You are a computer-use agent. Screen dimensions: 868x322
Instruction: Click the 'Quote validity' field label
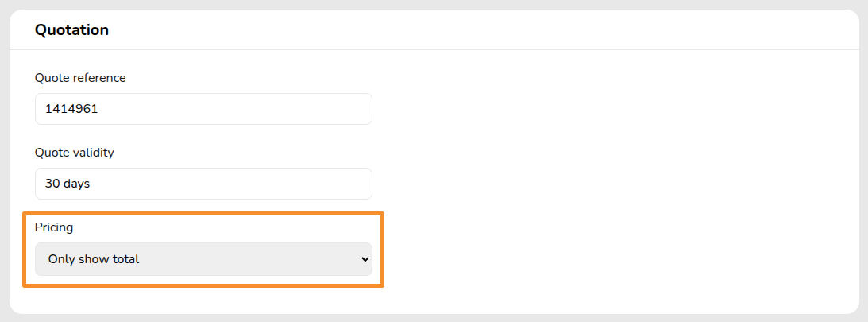click(75, 153)
